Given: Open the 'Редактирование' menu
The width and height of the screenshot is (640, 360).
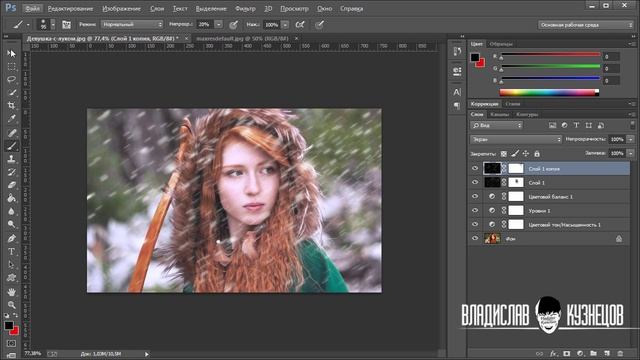Looking at the screenshot, I should click(x=70, y=9).
